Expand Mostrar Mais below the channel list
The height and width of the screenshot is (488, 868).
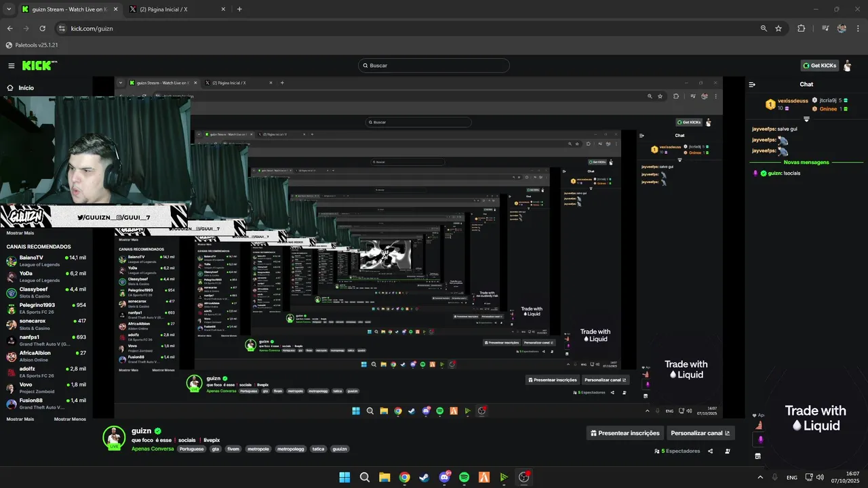click(x=20, y=419)
